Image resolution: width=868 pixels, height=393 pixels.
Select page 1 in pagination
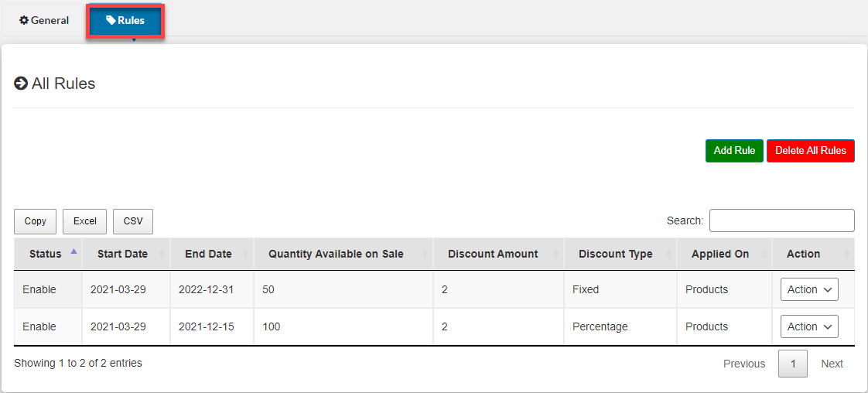[793, 364]
